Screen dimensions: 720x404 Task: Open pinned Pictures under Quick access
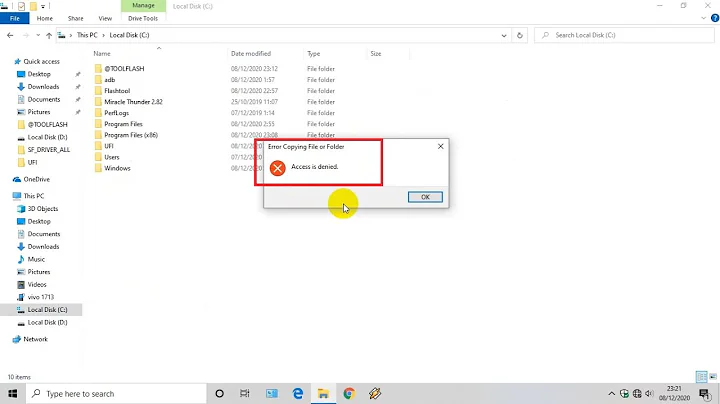39,112
